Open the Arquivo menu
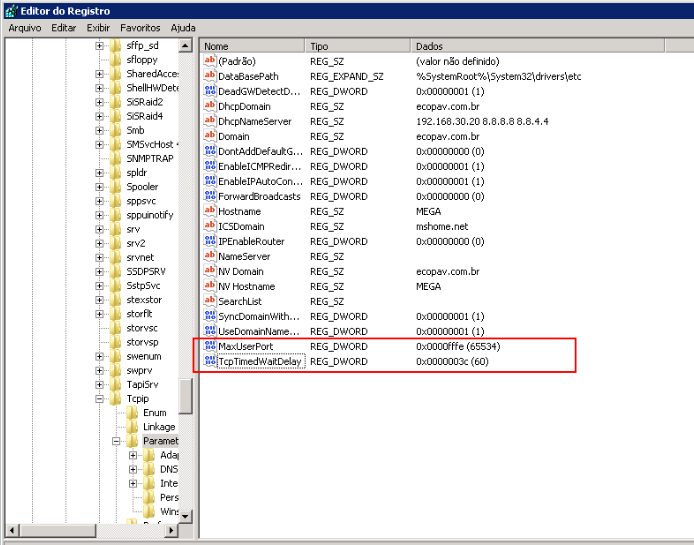The height and width of the screenshot is (545, 694). (25, 28)
